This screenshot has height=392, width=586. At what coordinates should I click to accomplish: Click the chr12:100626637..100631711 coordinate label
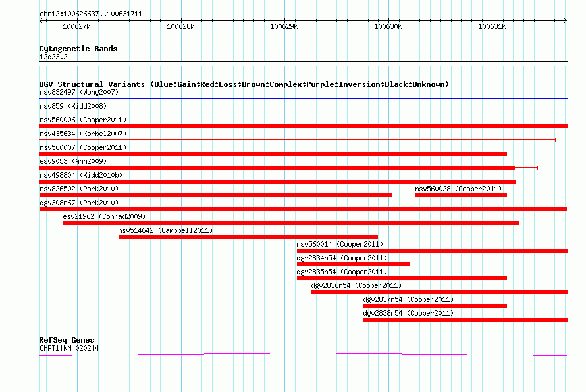(91, 14)
